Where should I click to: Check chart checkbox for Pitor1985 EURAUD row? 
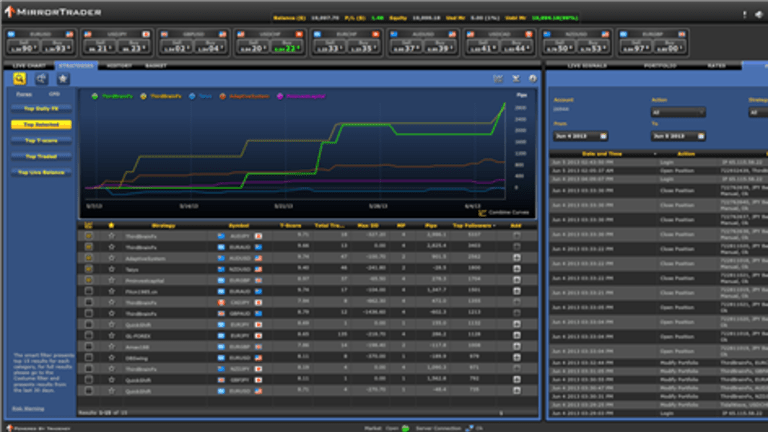89,291
